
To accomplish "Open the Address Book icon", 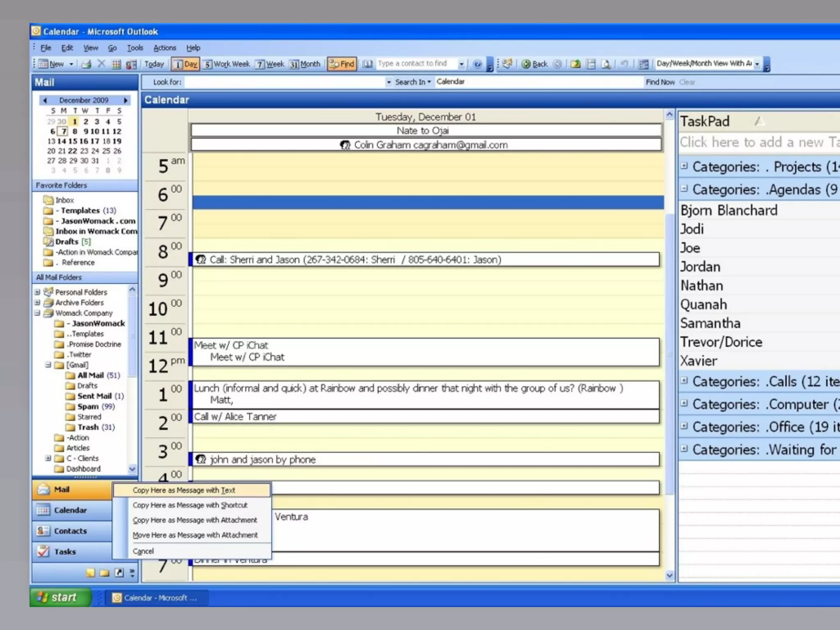I will [x=367, y=64].
